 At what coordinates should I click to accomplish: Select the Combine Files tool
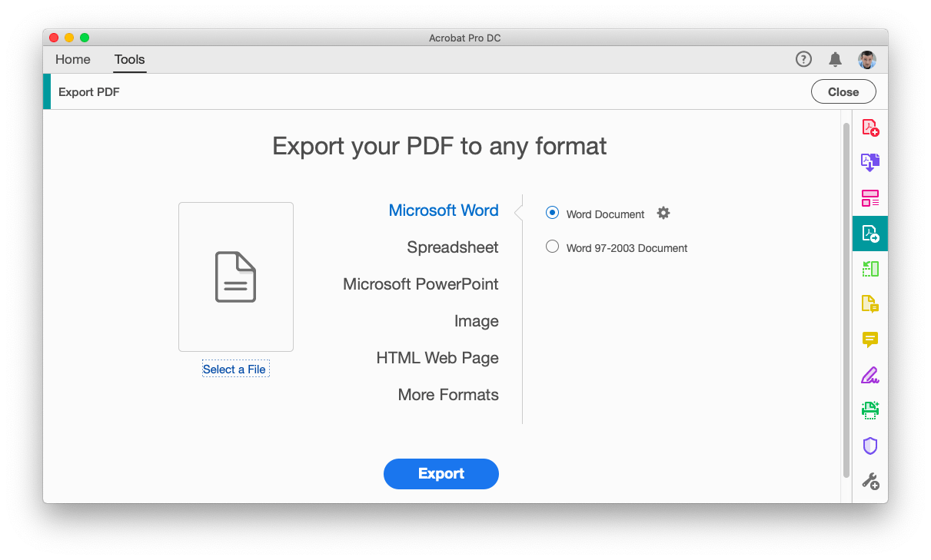click(x=869, y=162)
